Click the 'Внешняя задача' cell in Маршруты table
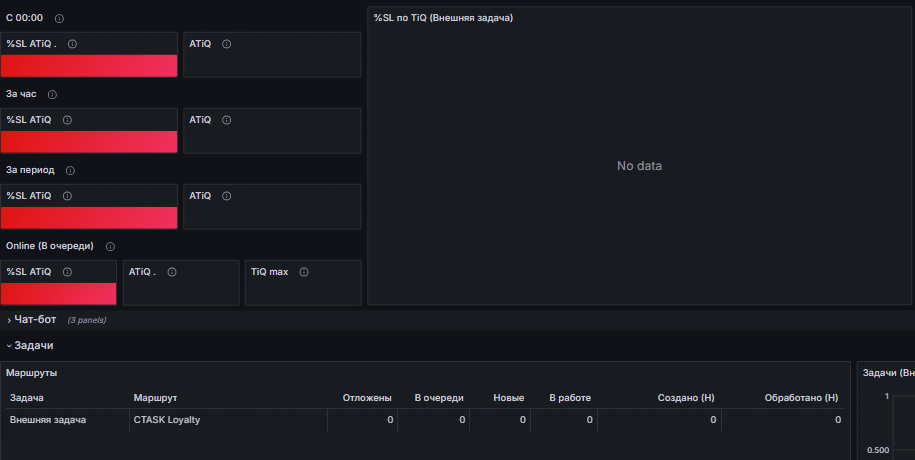 pyautogui.click(x=48, y=420)
